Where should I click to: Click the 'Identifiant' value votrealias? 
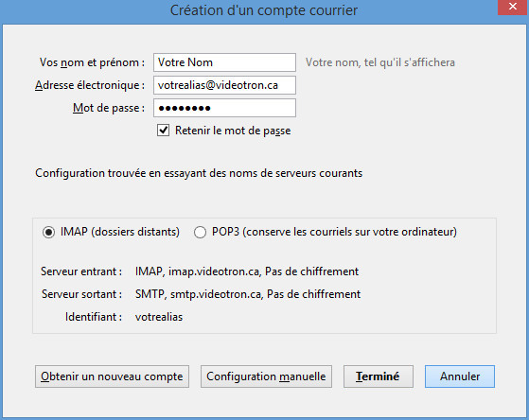pos(159,317)
